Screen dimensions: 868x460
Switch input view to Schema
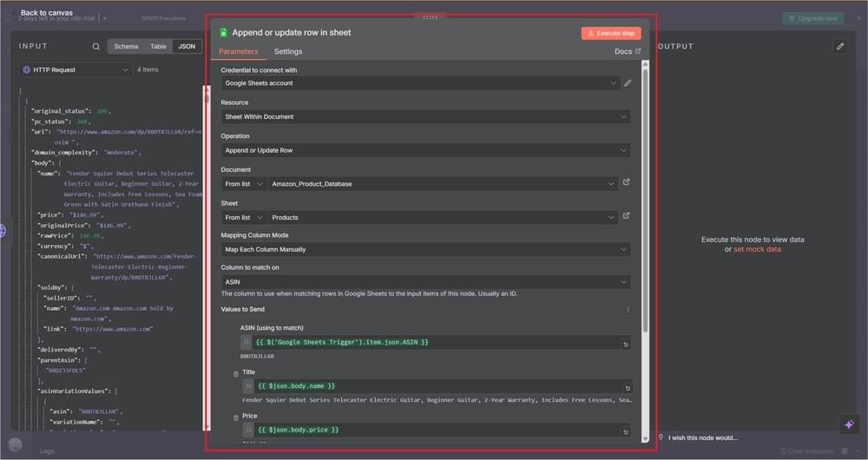(x=126, y=47)
